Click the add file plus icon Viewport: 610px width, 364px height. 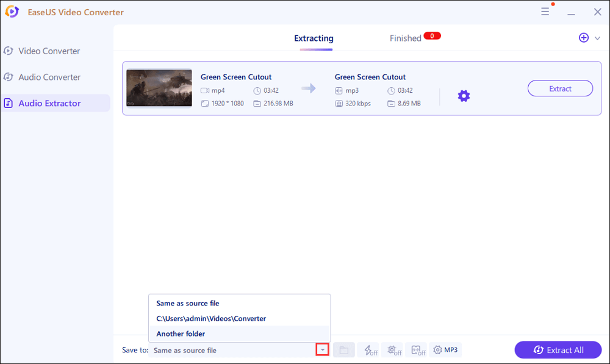pos(583,38)
